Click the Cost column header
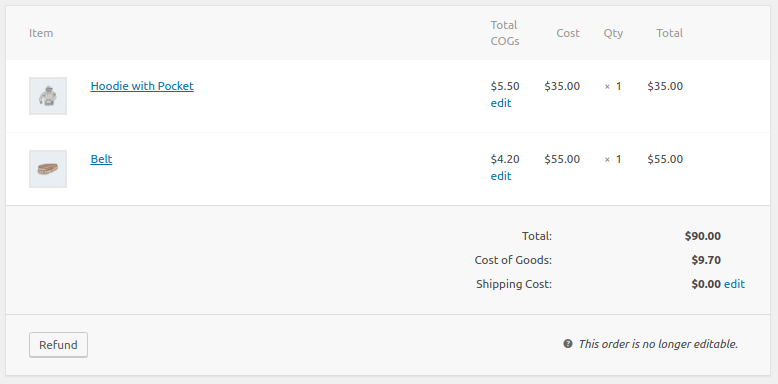Screen dimensions: 778x384 pos(568,33)
